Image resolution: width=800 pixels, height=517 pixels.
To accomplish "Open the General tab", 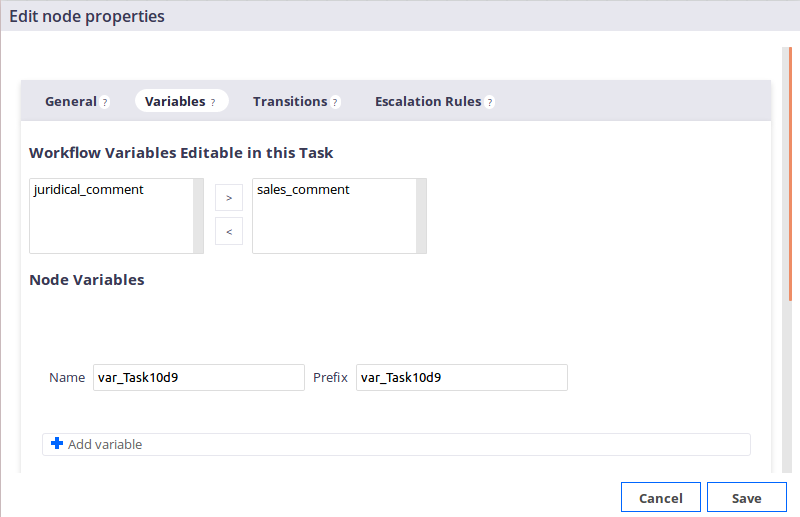I will (x=70, y=102).
